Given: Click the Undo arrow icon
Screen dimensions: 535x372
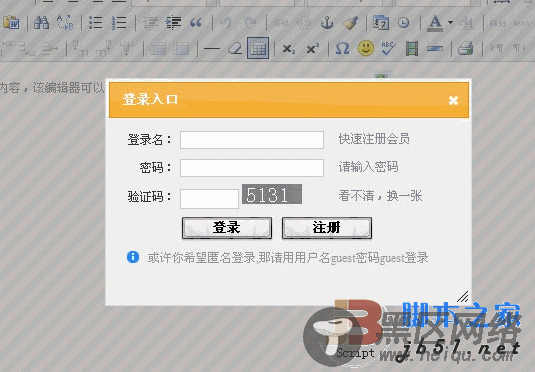Looking at the screenshot, I should point(226,23).
